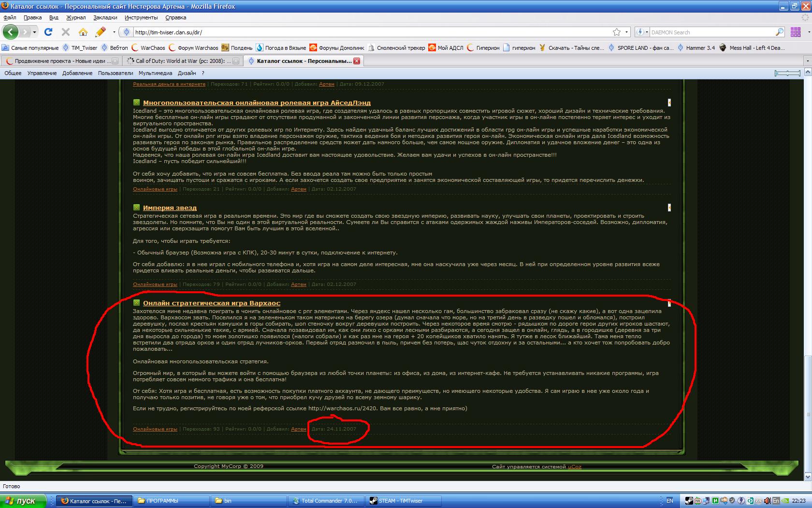Click the uCoz link in footer
Screen dimensions: 812x508
575,467
